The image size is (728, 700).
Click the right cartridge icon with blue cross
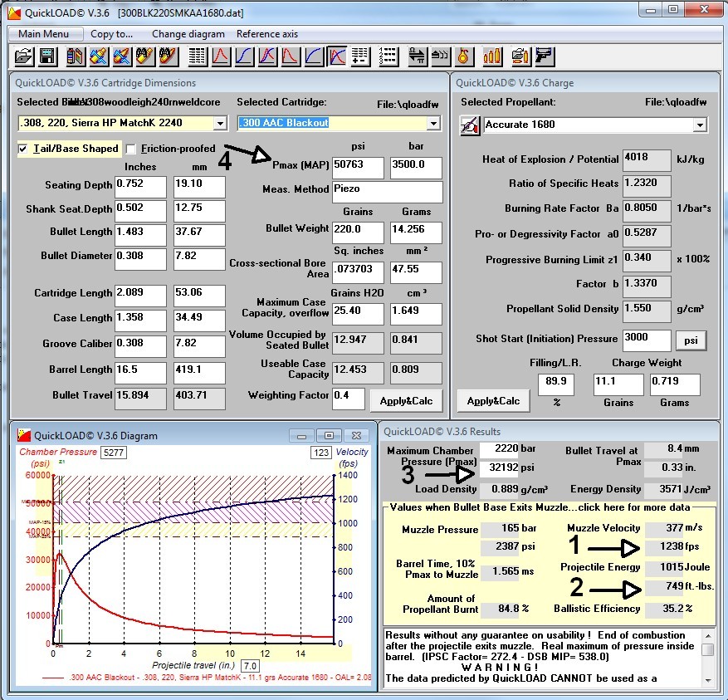tap(122, 56)
